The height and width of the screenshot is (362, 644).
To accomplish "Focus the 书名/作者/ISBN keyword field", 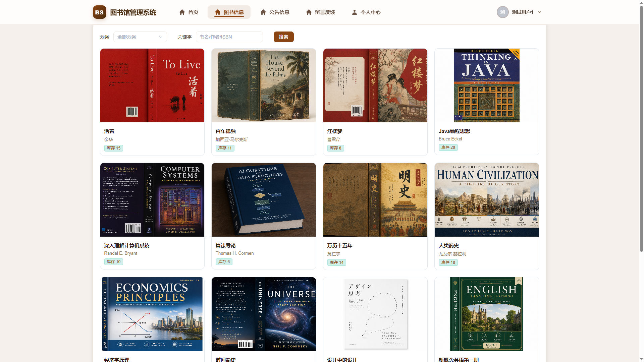I will point(229,37).
